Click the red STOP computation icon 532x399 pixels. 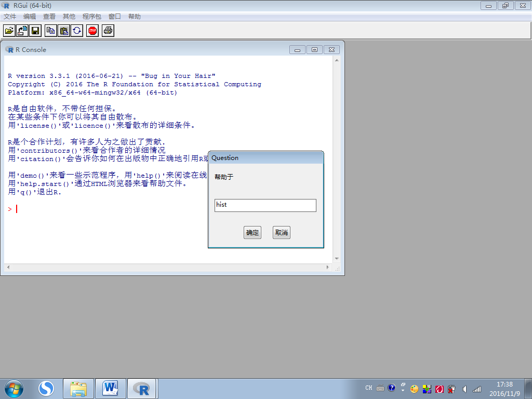tap(92, 31)
